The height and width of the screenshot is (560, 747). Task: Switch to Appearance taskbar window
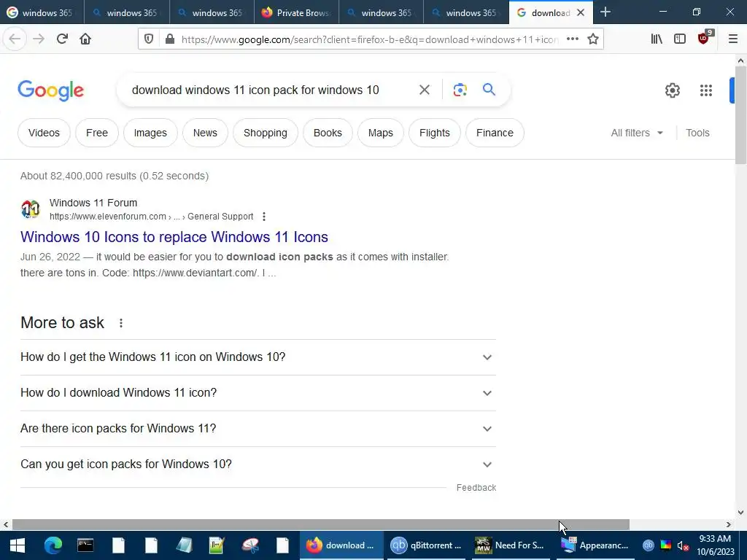(595, 545)
